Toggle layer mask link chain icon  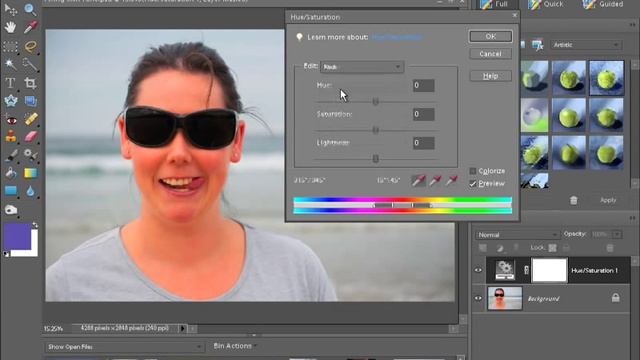point(526,270)
